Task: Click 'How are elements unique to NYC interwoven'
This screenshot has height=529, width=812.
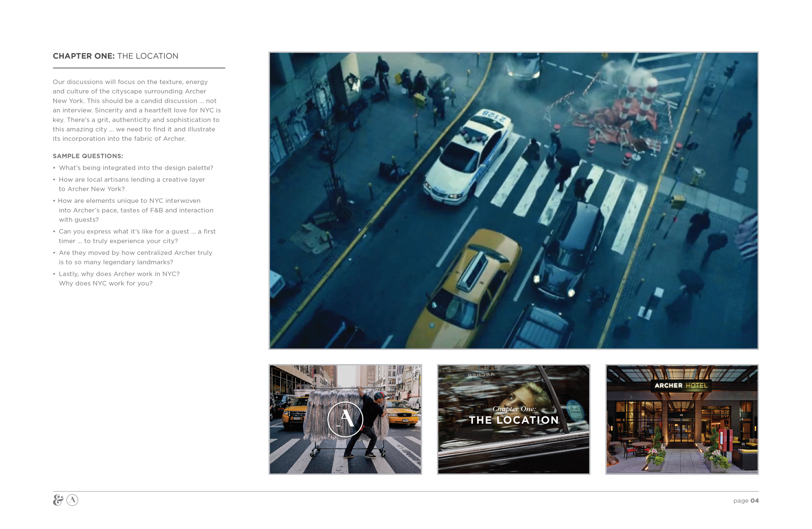Action: point(129,201)
